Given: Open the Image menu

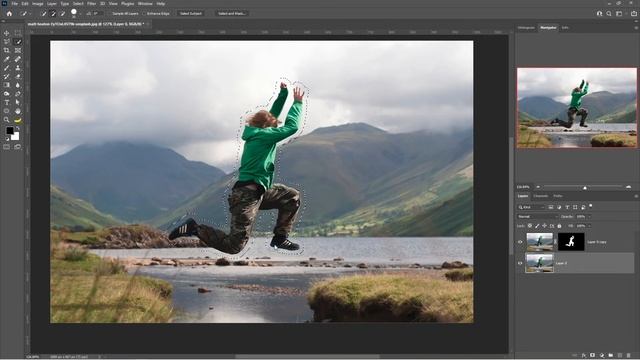Looking at the screenshot, I should (x=38, y=4).
